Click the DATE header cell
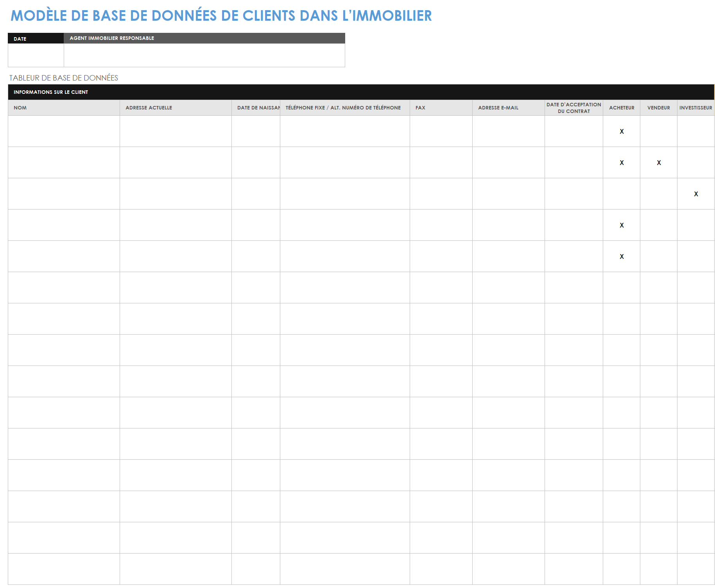The height and width of the screenshot is (588, 715). [x=36, y=38]
